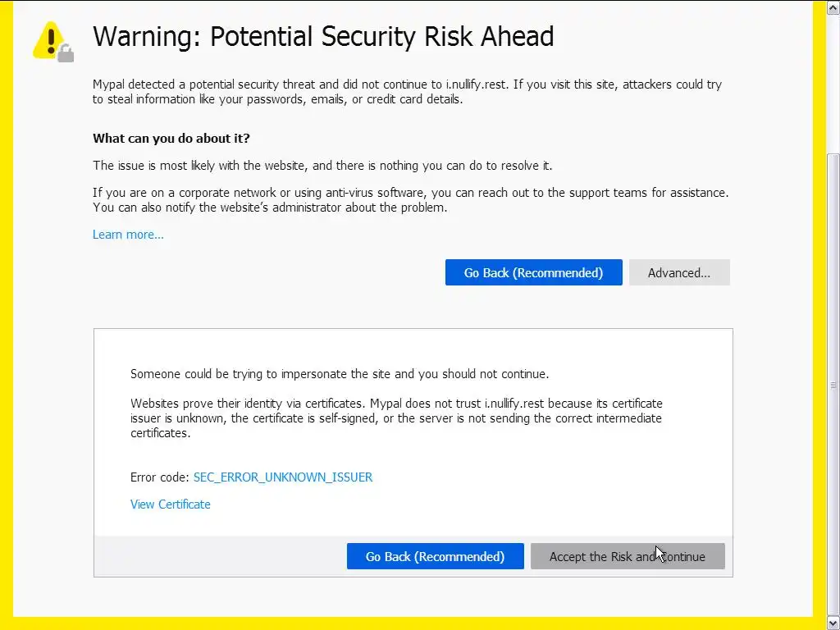Click the corporate network anti-virus advice paragraph

pos(410,199)
